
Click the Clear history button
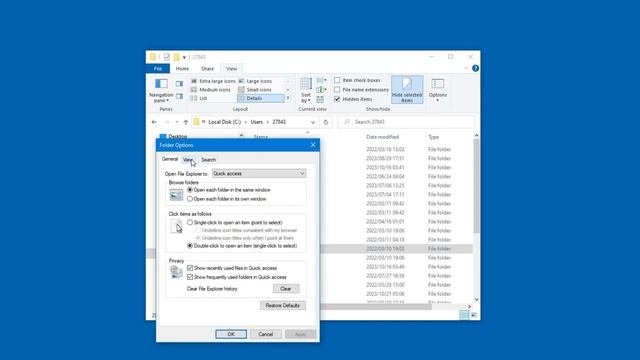point(286,289)
